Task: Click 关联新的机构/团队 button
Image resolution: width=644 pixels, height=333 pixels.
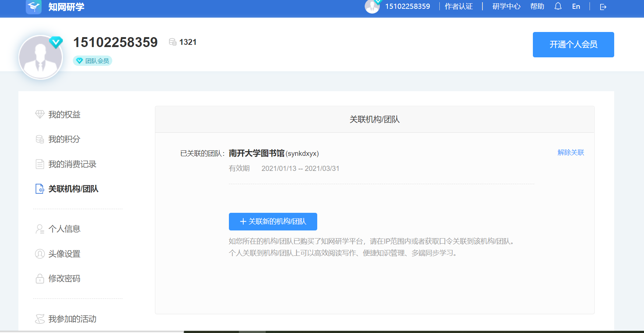Action: coord(273,221)
